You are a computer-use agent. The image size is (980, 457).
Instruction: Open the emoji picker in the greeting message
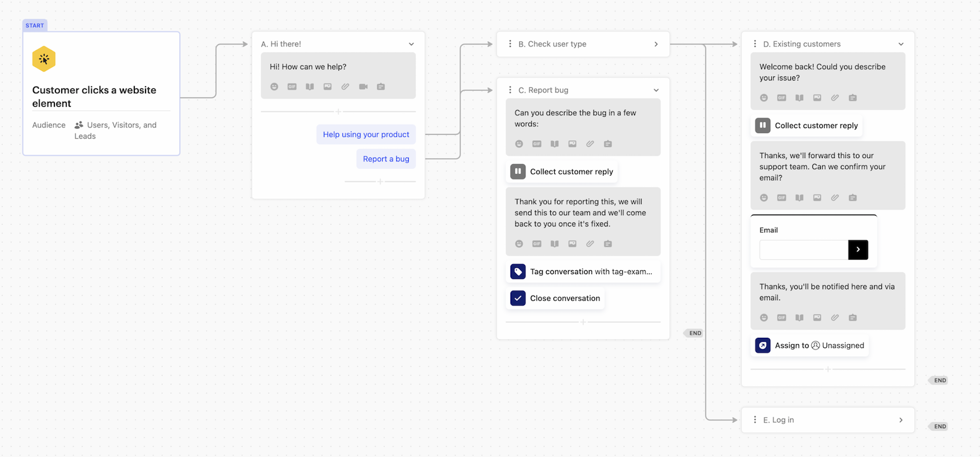274,86
